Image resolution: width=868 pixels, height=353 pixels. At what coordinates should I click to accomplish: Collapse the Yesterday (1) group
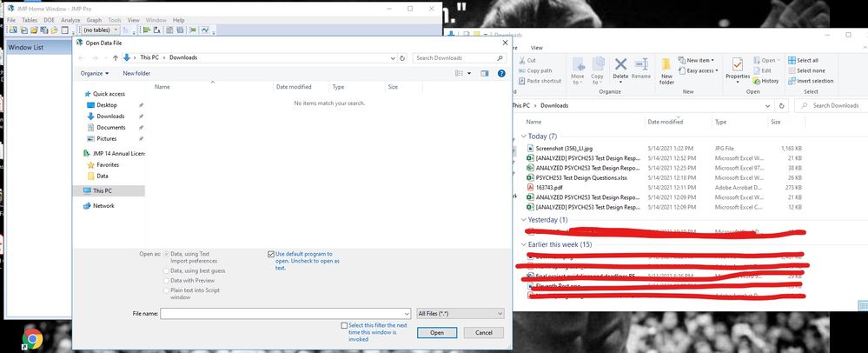524,220
